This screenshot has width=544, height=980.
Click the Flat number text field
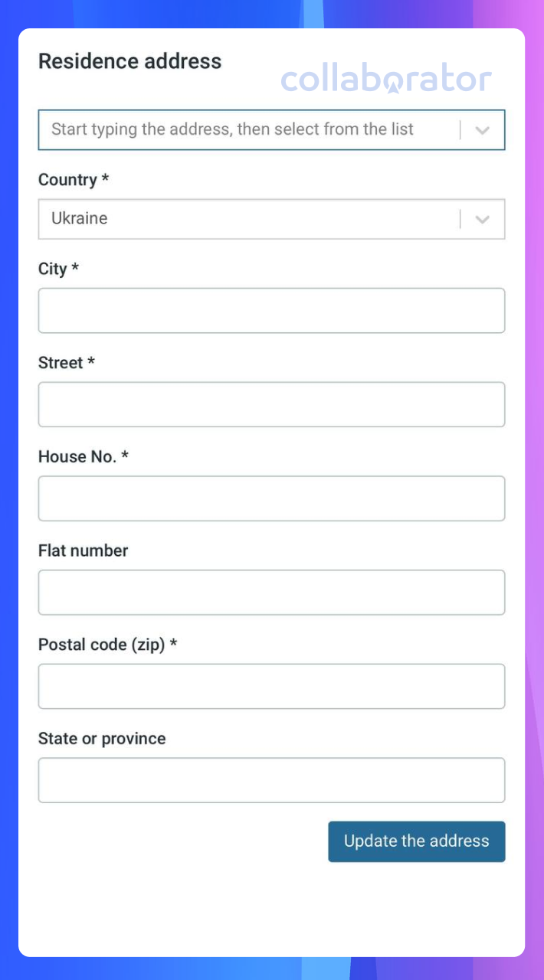(x=271, y=593)
